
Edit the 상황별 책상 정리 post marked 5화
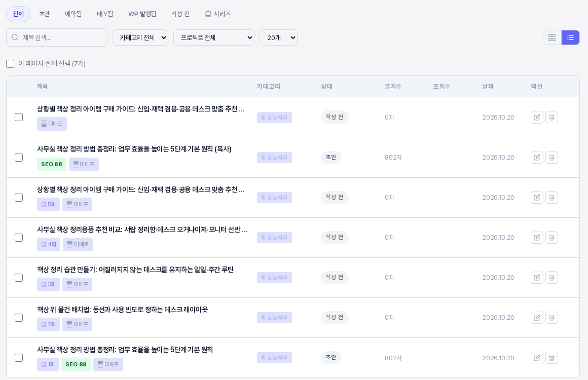point(537,198)
